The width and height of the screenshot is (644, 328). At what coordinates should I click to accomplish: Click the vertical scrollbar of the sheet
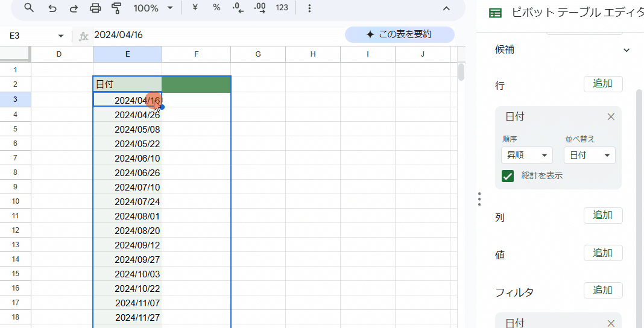click(461, 72)
